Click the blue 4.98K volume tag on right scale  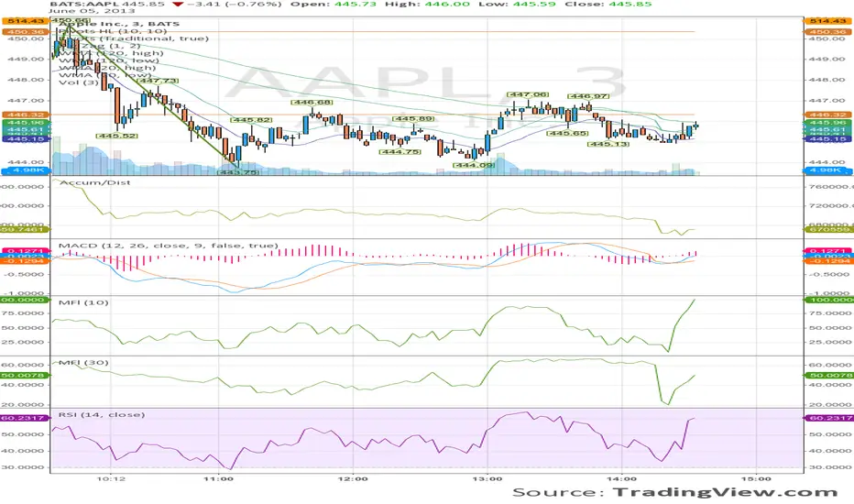[827, 170]
